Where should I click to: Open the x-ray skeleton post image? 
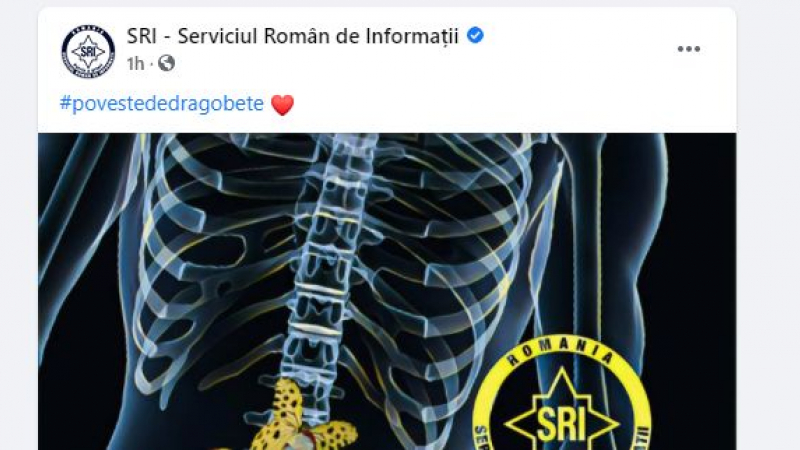pyautogui.click(x=387, y=291)
